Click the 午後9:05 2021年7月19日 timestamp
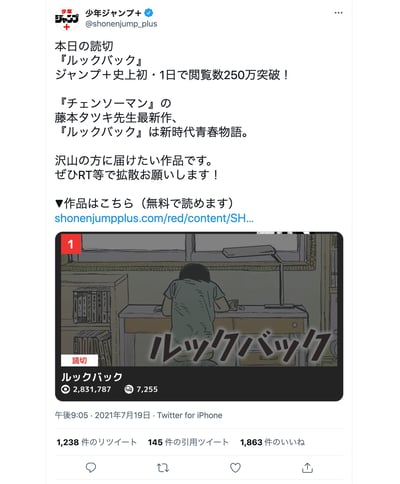Image resolution: width=400 pixels, height=484 pixels. pyautogui.click(x=103, y=415)
